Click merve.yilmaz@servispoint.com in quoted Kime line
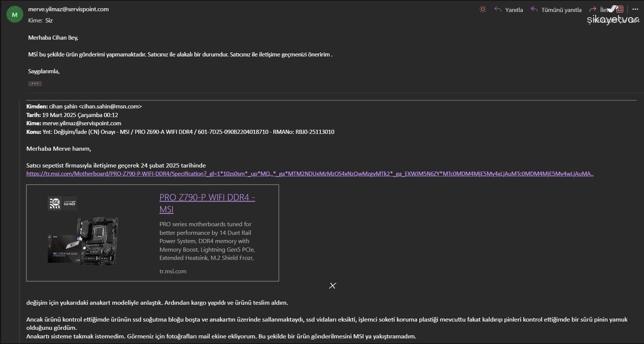644x344 pixels. (82, 123)
